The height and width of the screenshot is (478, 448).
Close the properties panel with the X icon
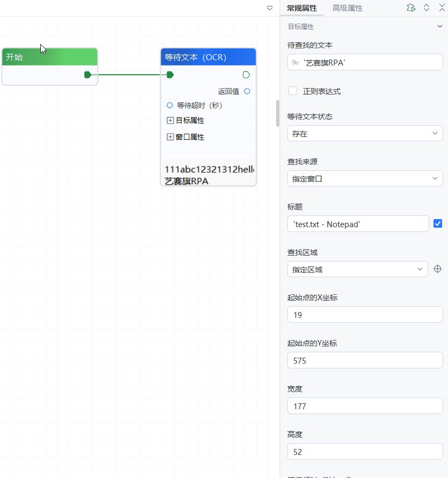pos(442,8)
